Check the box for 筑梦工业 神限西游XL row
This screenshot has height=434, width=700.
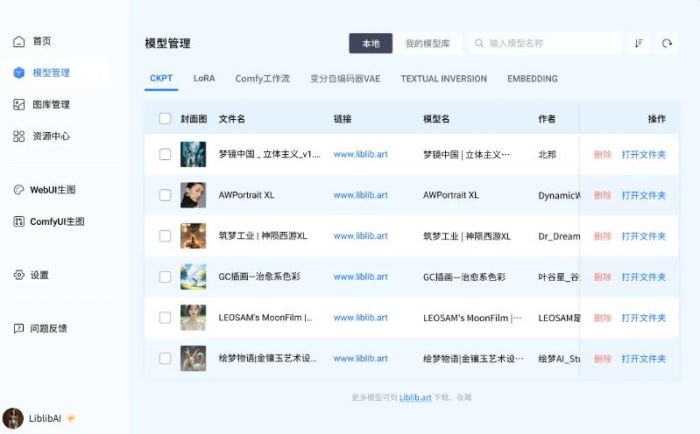coord(165,236)
